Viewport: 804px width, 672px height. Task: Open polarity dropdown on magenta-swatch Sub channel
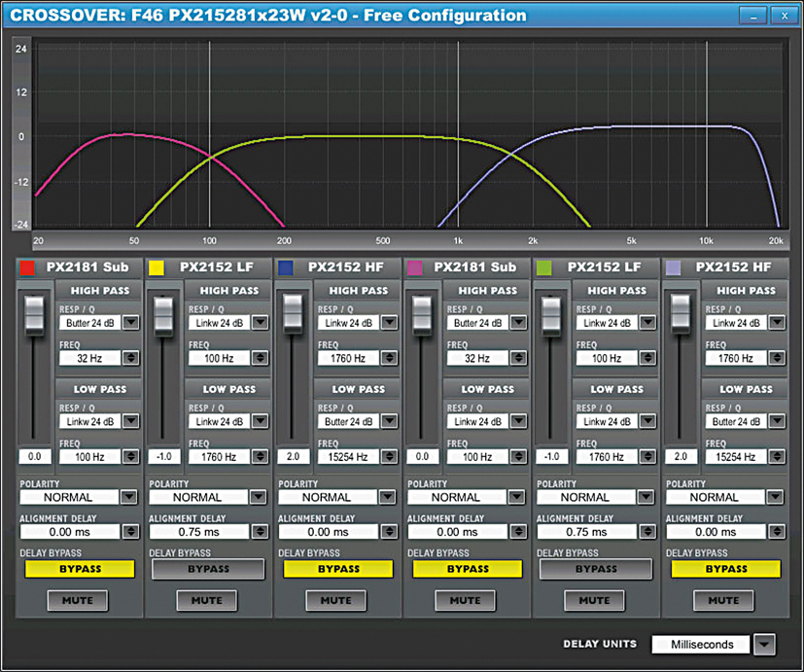[x=516, y=497]
